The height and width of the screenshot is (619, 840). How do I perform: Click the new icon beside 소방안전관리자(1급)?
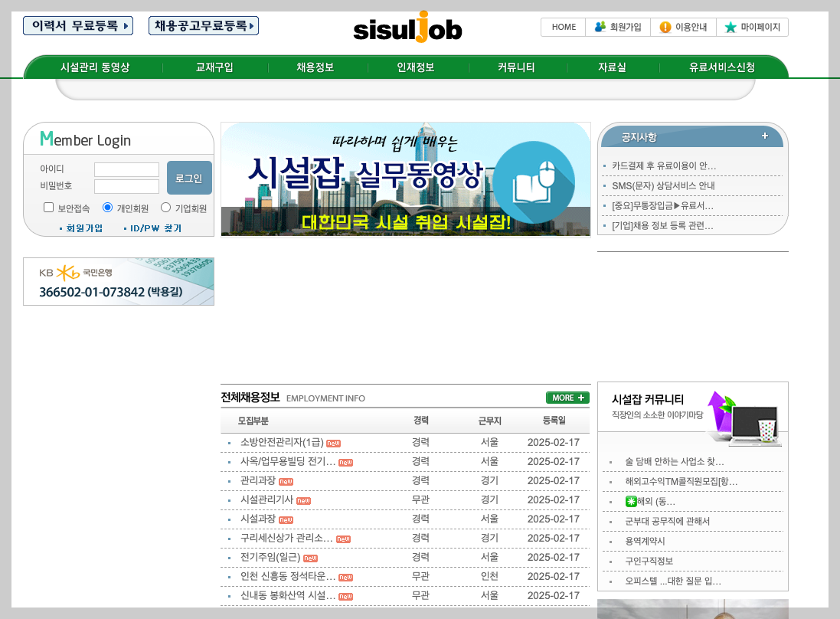tap(332, 442)
